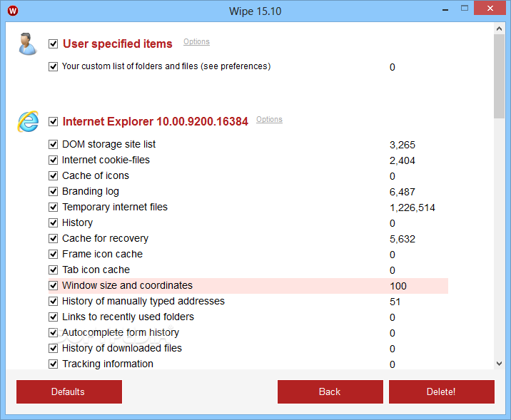Uncheck Temporary internet files
Image resolution: width=511 pixels, height=420 pixels.
coord(53,207)
